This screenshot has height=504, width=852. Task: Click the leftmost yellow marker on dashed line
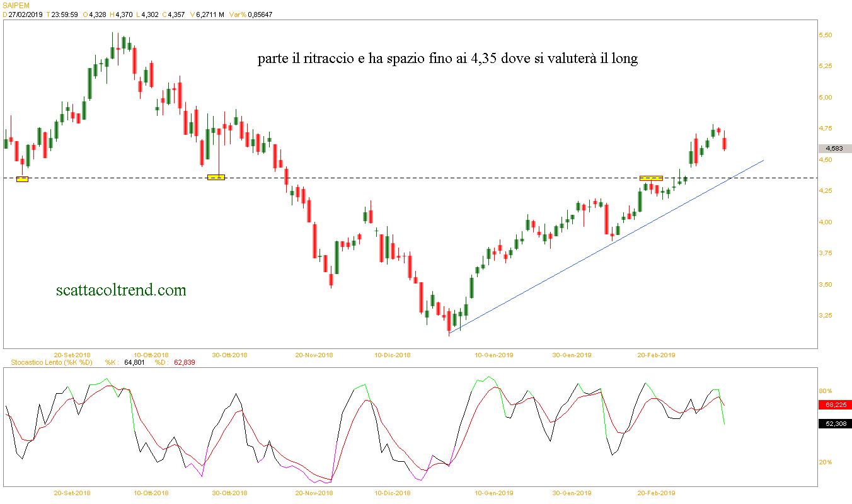click(22, 179)
